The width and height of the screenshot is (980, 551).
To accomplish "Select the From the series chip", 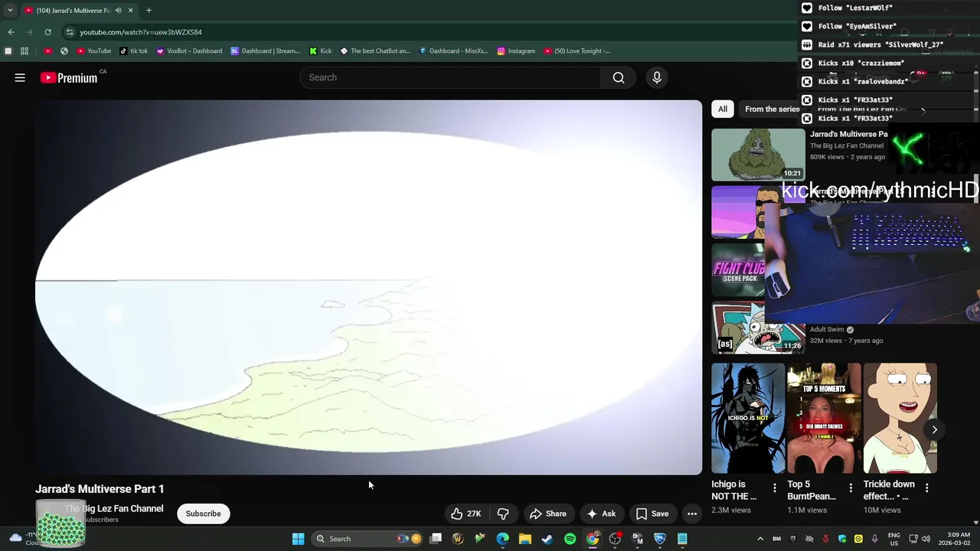I will click(772, 109).
